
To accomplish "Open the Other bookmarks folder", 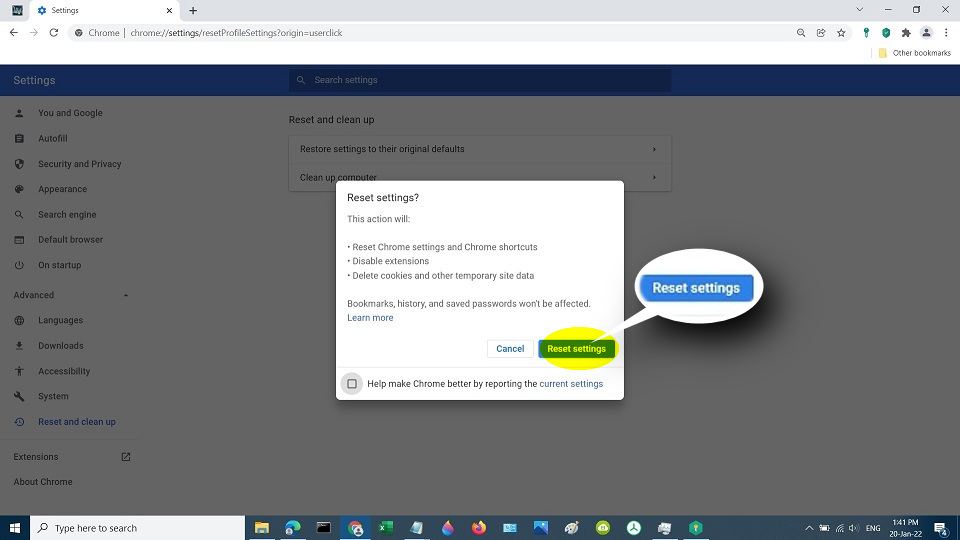I will (914, 53).
